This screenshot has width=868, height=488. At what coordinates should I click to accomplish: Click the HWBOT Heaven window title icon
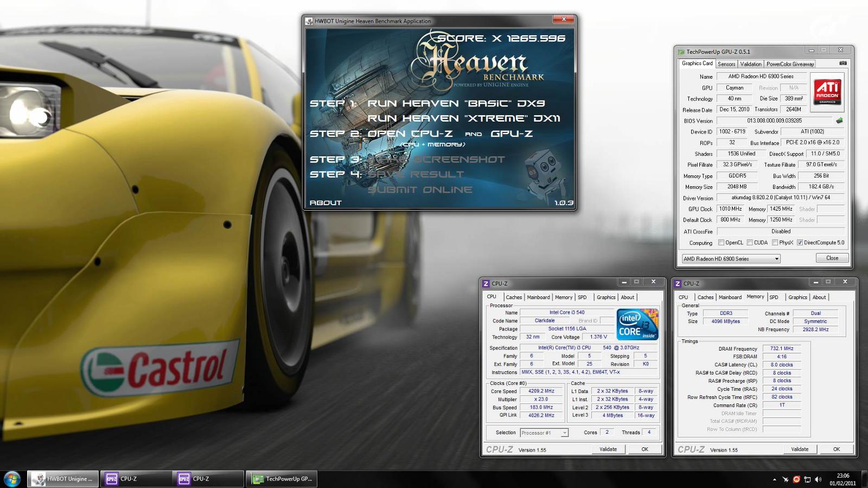[x=309, y=21]
